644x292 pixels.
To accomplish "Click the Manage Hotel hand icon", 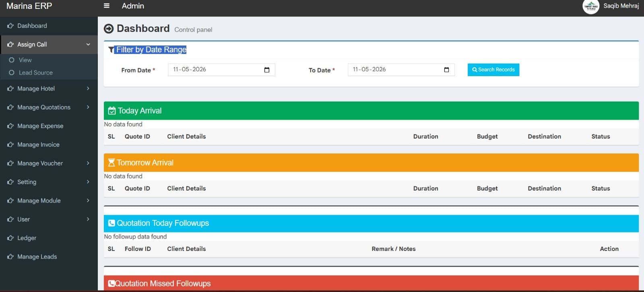I will (x=10, y=89).
